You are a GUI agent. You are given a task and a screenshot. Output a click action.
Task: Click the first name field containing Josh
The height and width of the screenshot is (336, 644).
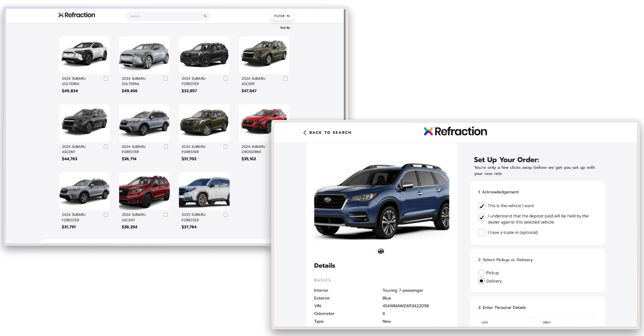[x=507, y=322]
